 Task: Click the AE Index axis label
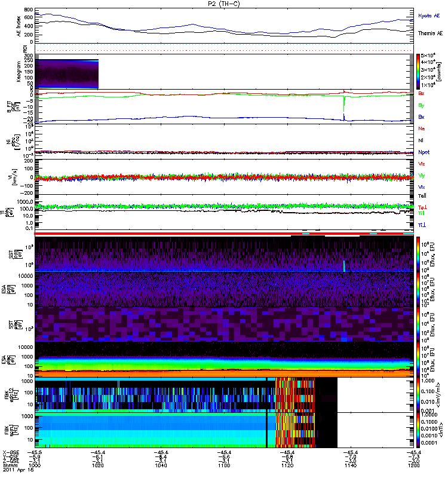tap(19, 26)
